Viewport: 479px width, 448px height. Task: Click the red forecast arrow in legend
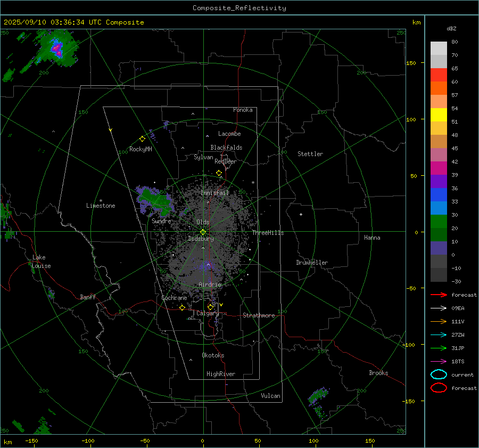(439, 295)
